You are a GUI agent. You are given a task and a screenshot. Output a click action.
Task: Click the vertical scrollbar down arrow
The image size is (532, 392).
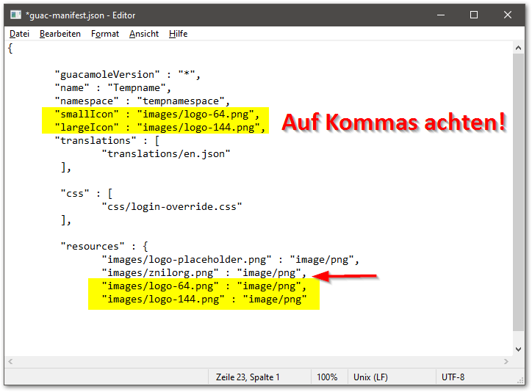[519, 349]
